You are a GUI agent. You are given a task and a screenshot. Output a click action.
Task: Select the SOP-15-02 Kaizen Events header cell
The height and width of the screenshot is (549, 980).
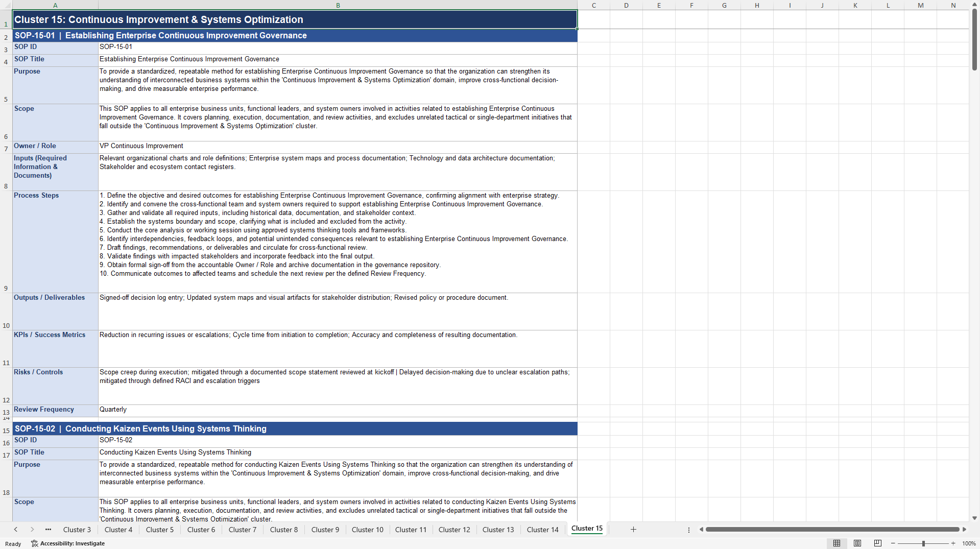point(295,428)
